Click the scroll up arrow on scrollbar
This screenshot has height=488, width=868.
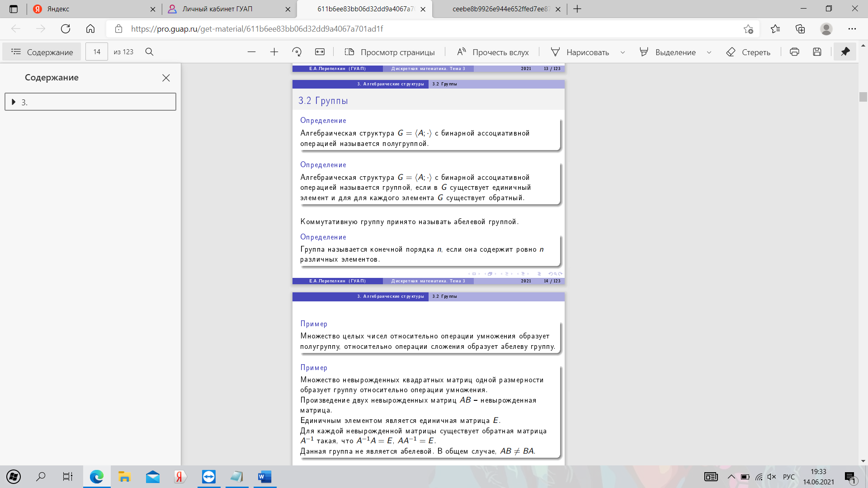point(863,46)
